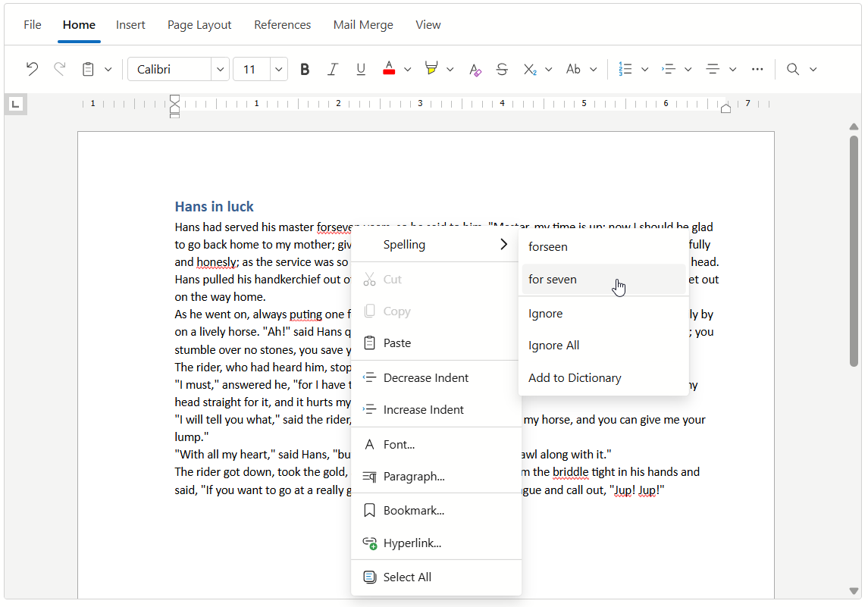Open the Find search icon
Screen dimensions: 868x607
pyautogui.click(x=793, y=69)
